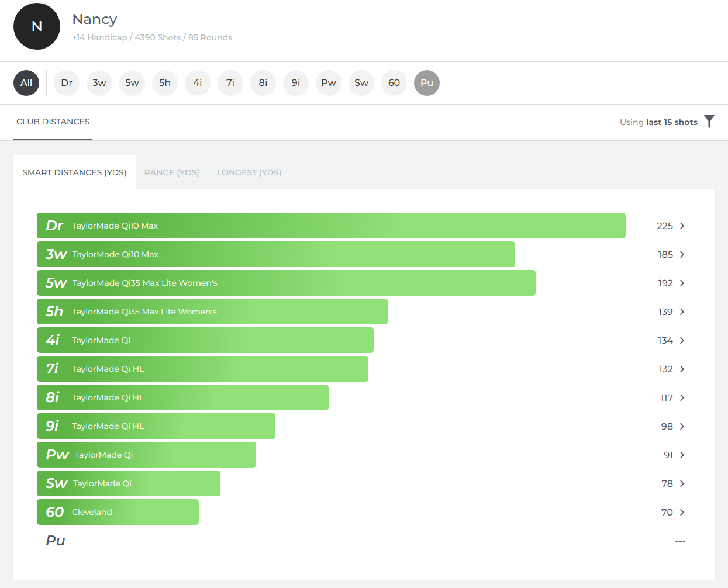Expand the 7i 132 row chevron

click(682, 369)
